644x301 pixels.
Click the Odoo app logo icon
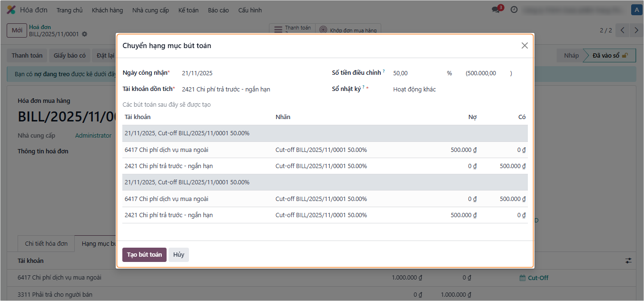tap(11, 10)
